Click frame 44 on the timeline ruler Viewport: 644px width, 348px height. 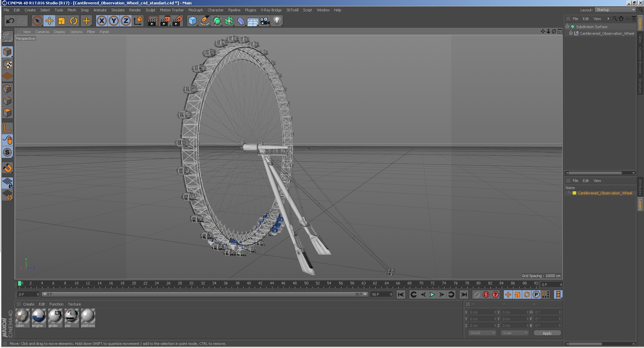(272, 284)
